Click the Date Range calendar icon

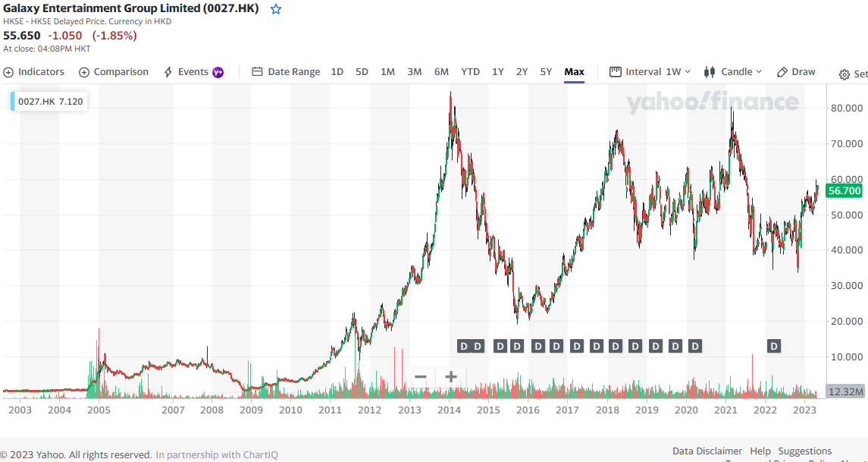click(257, 72)
